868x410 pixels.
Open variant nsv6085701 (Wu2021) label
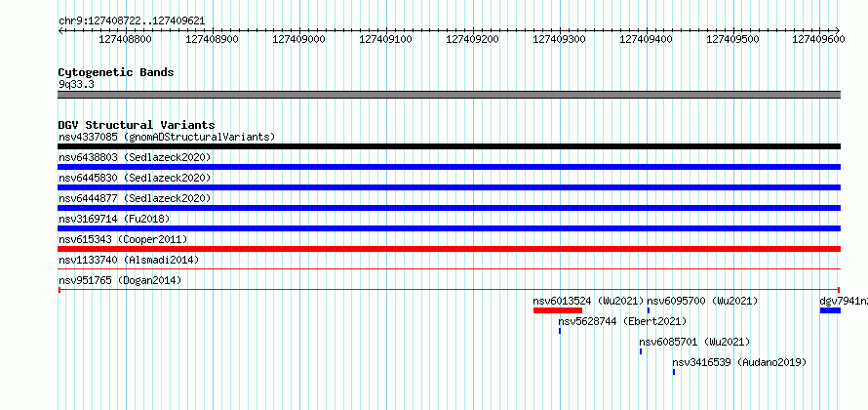[x=694, y=342]
